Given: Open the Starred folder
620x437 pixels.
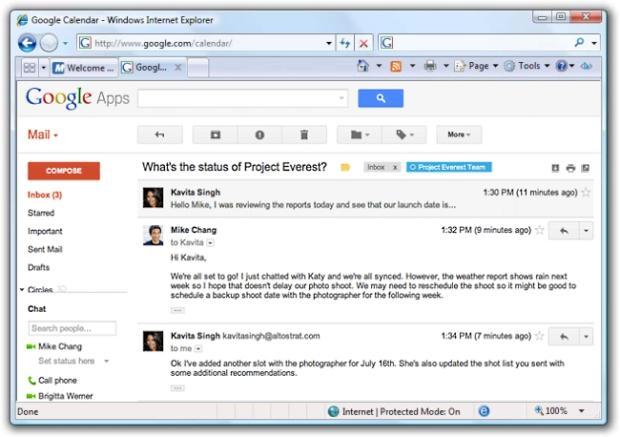Looking at the screenshot, I should pos(41,213).
